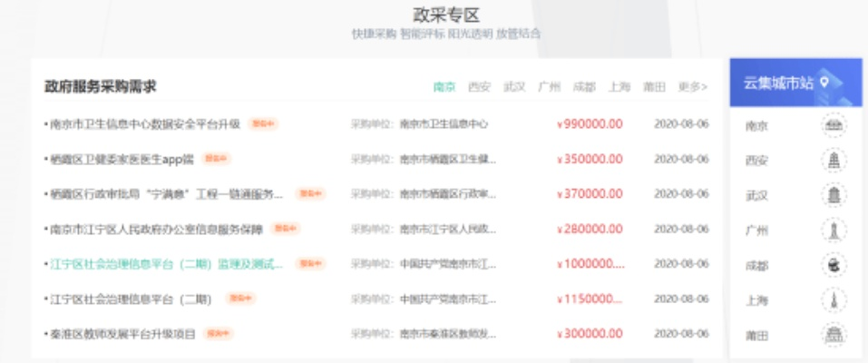The height and width of the screenshot is (363, 868).
Task: Click the orange badge on 数据安全平台升级 row
Action: tap(263, 123)
